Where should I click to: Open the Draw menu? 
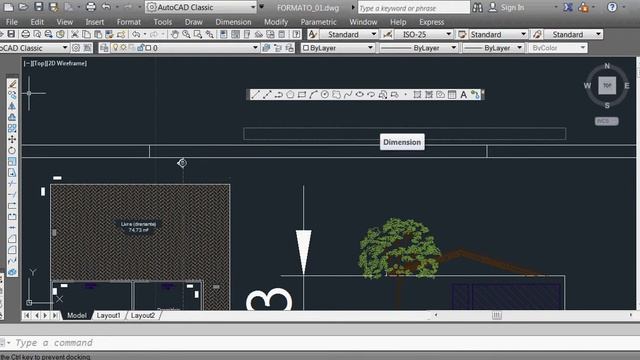pyautogui.click(x=193, y=22)
